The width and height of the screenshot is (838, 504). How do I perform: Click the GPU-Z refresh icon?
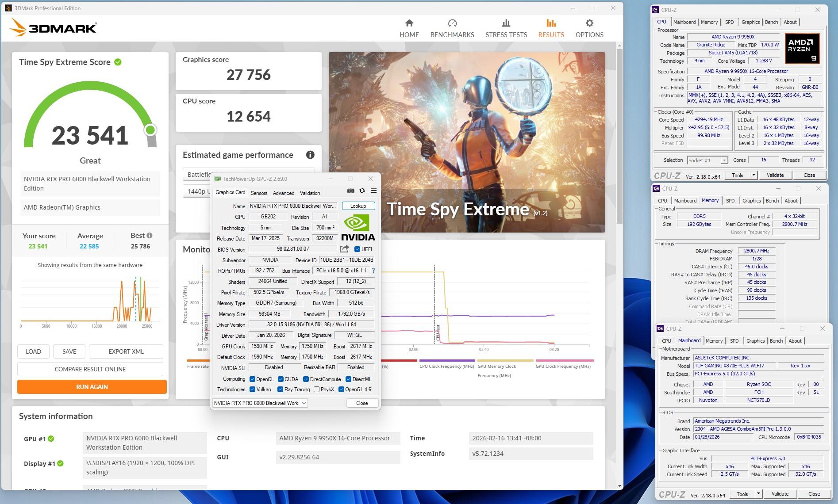pos(362,191)
